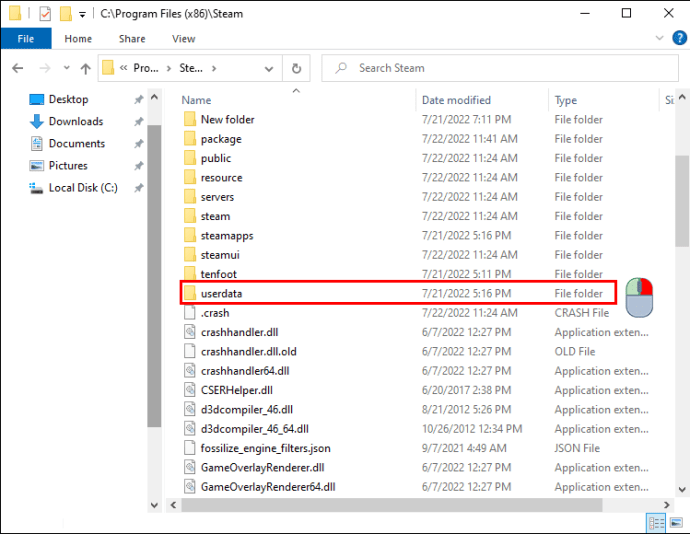Switch to the Share ribbon tab
Viewport: 690px width, 534px height.
point(132,39)
